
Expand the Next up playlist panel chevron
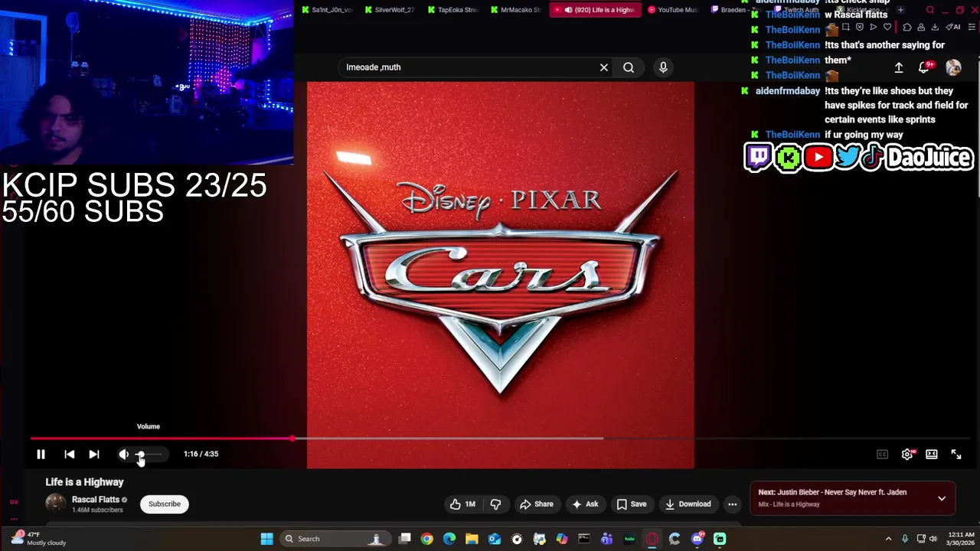point(942,498)
